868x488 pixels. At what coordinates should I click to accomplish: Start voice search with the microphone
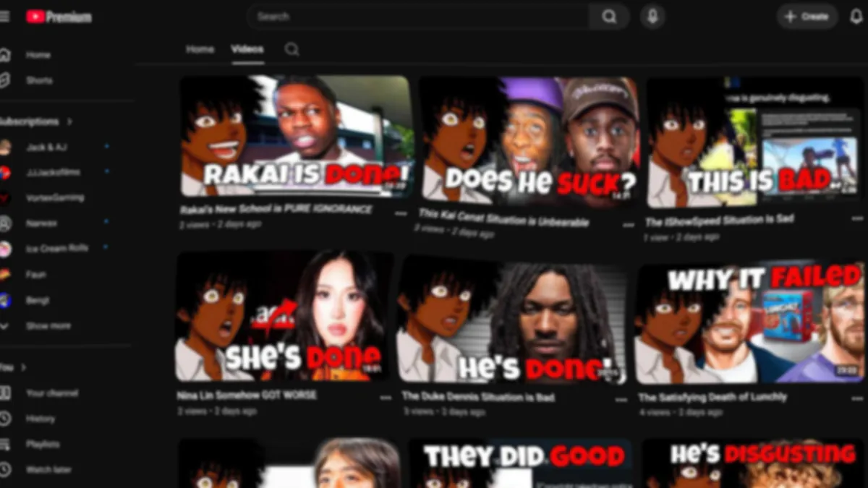[652, 17]
